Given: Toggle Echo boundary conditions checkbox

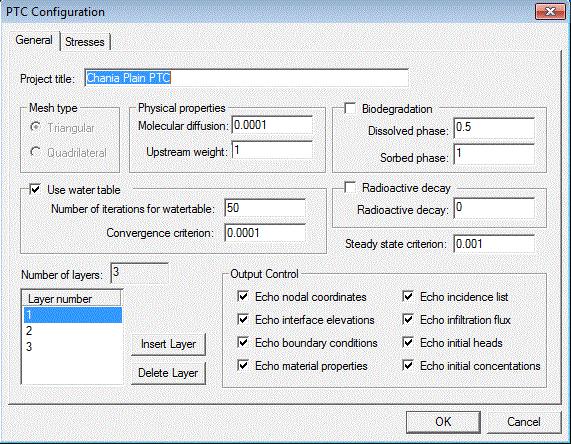Looking at the screenshot, I should click(x=243, y=342).
